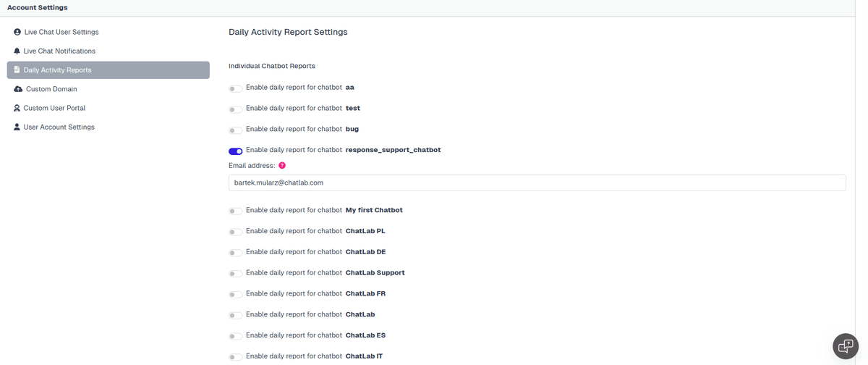Viewport: 868px width, 365px height.
Task: Click the Email address input field
Action: pyautogui.click(x=537, y=183)
